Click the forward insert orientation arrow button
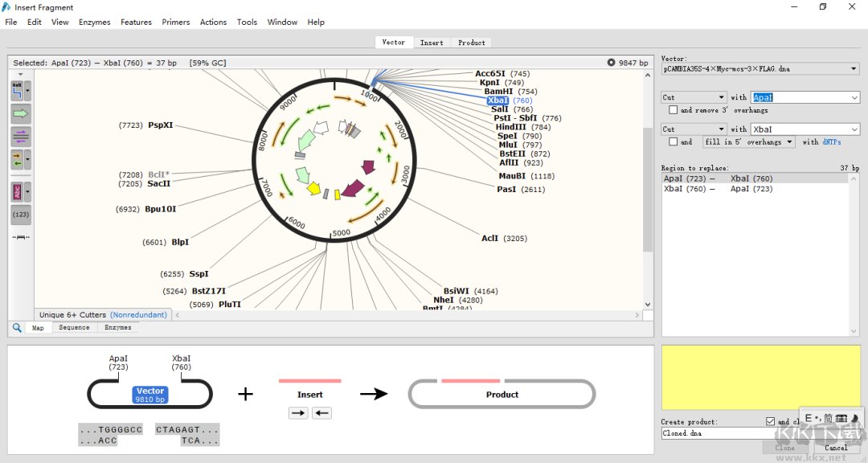Viewport: 868px width, 463px height. click(x=298, y=413)
